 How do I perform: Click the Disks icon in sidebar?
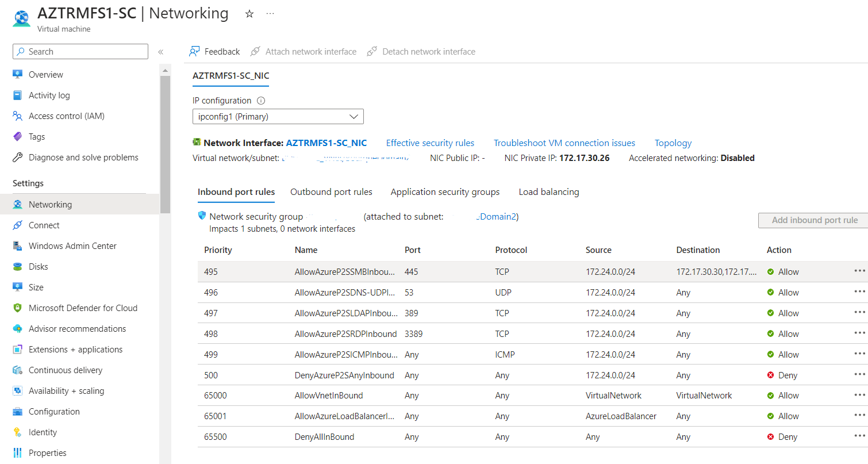[17, 267]
